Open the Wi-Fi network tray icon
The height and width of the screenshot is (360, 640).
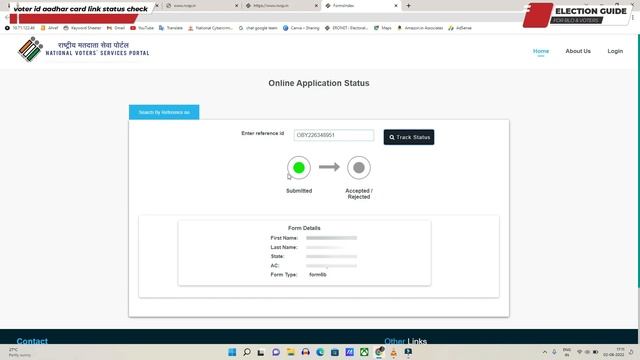[x=579, y=352]
